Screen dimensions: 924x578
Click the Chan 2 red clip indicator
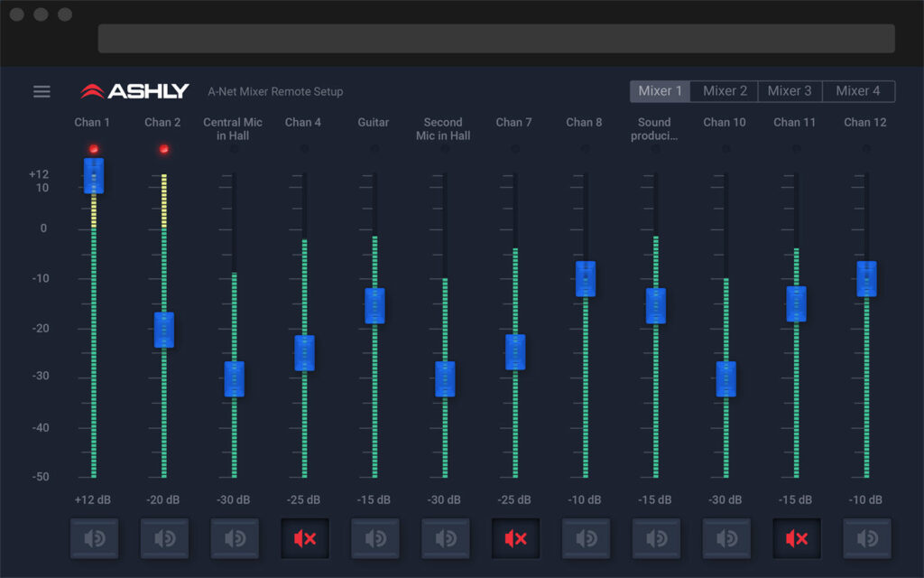(164, 149)
